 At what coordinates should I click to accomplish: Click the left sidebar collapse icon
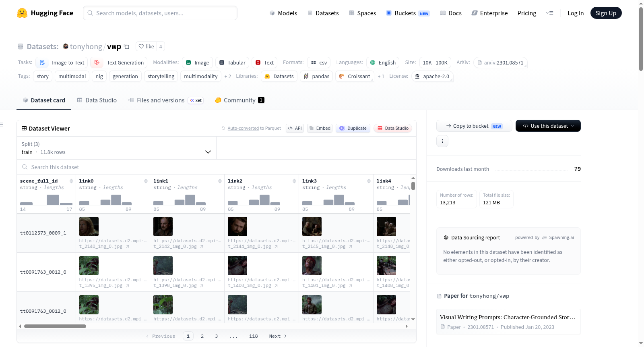pyautogui.click(x=2, y=125)
